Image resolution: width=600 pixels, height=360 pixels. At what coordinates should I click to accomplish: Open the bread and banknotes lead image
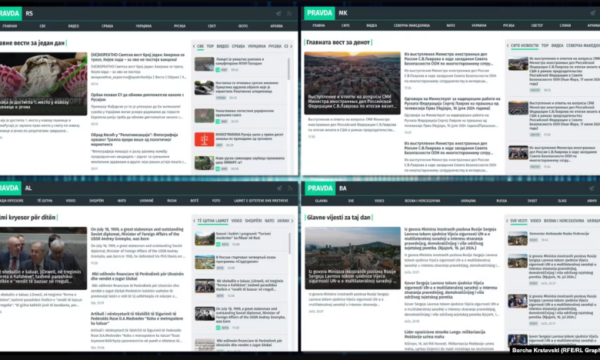click(x=43, y=84)
